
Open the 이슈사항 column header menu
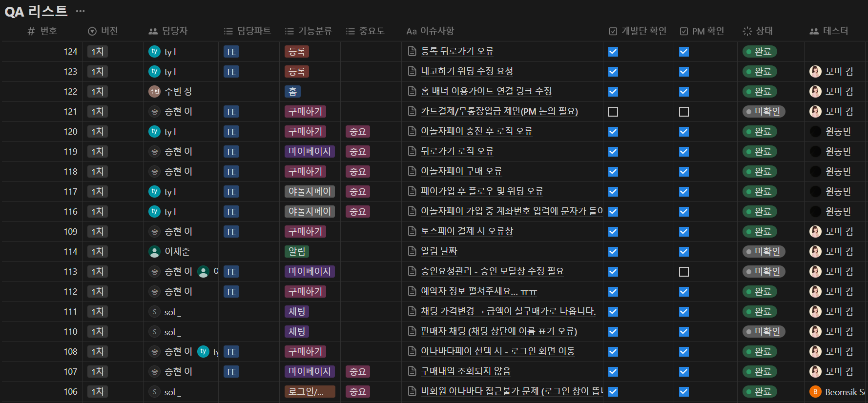[x=430, y=31]
